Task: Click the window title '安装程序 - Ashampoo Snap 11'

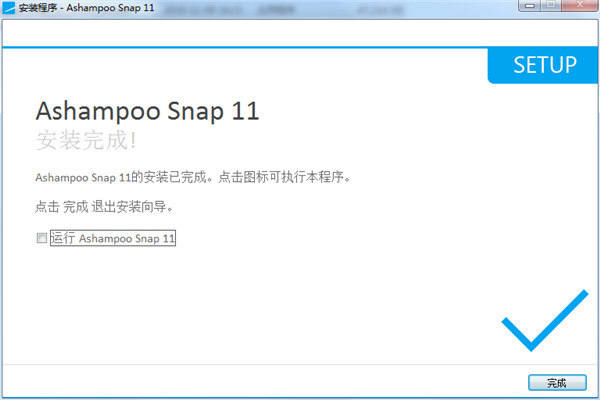Action: pyautogui.click(x=86, y=8)
